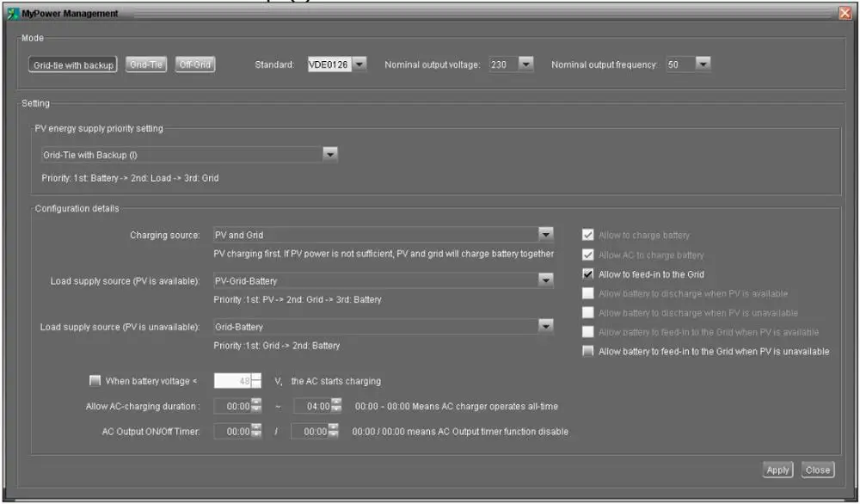
Task: Switch to Grid-Tie mode
Action: coord(146,65)
